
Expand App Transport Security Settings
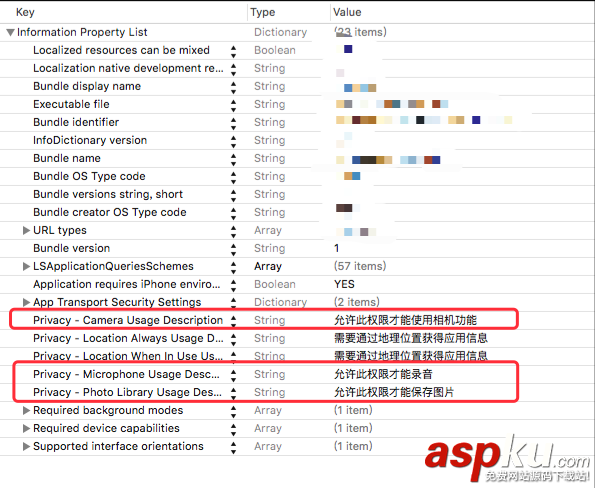(x=26, y=302)
